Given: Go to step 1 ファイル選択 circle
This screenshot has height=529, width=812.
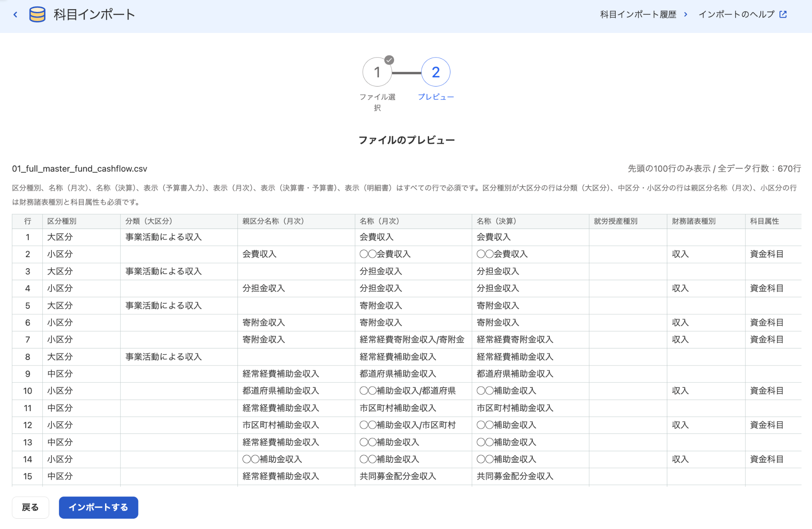Looking at the screenshot, I should pyautogui.click(x=377, y=72).
